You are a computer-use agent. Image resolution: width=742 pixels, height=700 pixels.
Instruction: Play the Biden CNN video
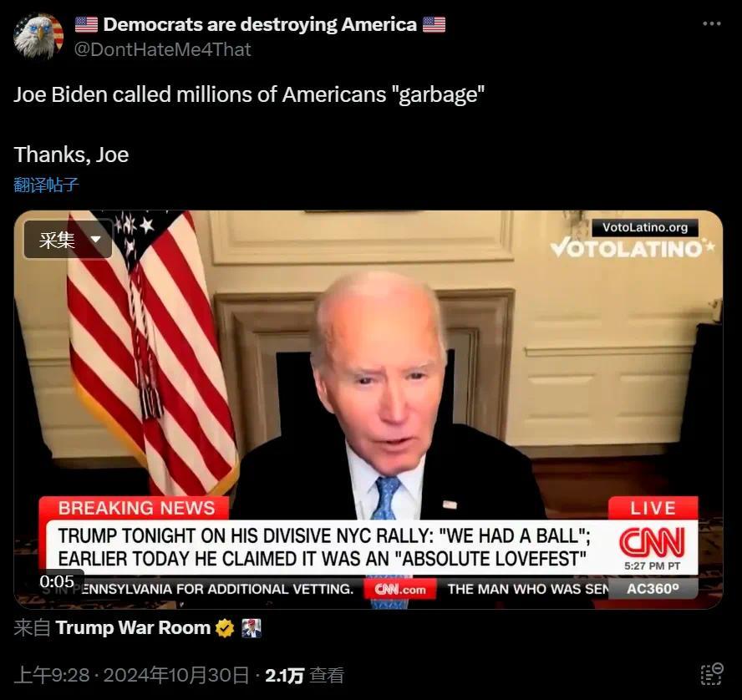point(368,409)
